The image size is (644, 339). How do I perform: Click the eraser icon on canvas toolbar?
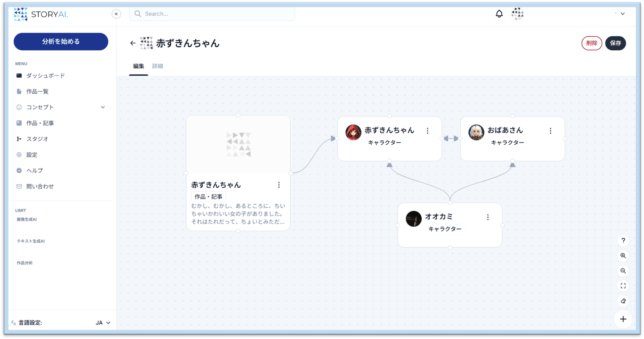[623, 301]
